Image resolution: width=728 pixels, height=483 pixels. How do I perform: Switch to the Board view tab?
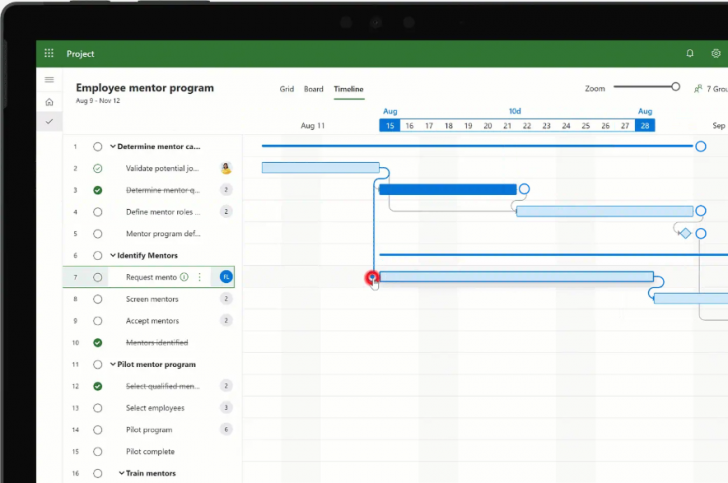pos(313,89)
